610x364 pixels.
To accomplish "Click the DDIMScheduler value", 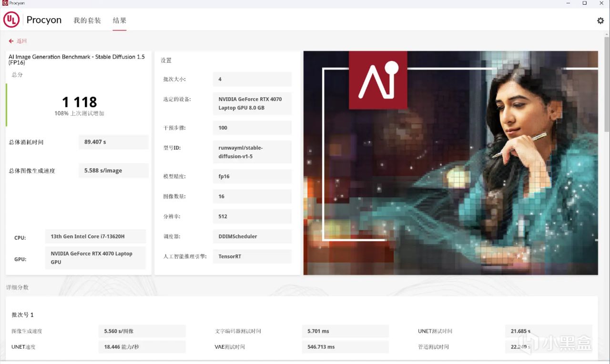I will (x=252, y=236).
